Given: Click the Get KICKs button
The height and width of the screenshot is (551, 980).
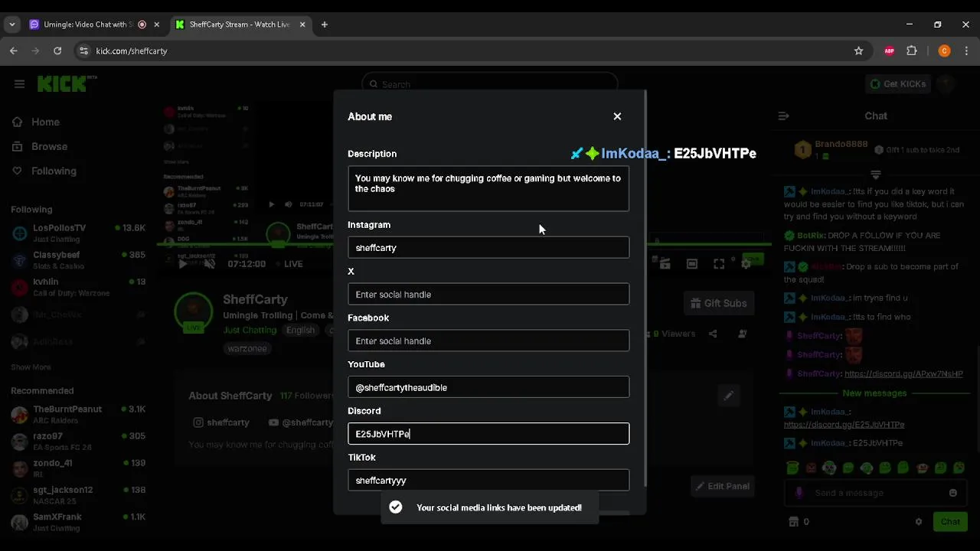Looking at the screenshot, I should [898, 84].
